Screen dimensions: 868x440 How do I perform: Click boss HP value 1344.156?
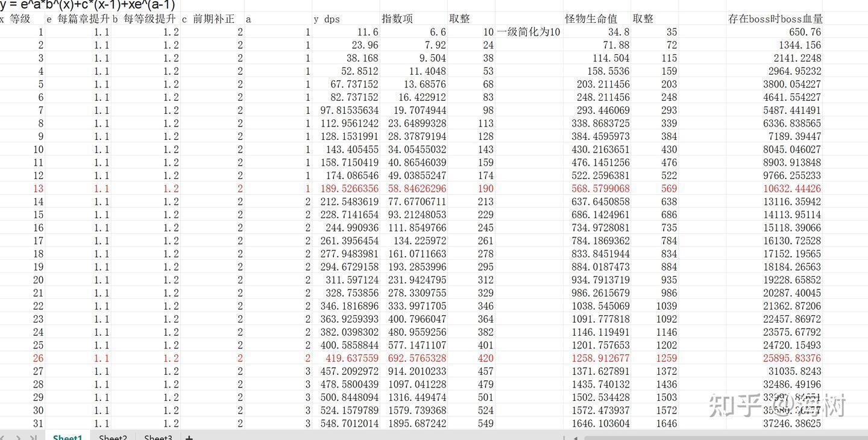click(775, 45)
